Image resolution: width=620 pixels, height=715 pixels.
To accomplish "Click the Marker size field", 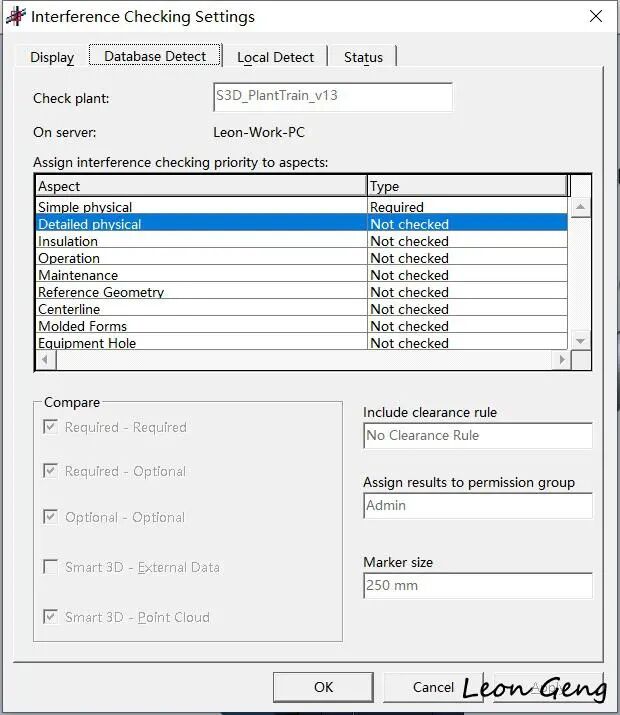I will 478,585.
